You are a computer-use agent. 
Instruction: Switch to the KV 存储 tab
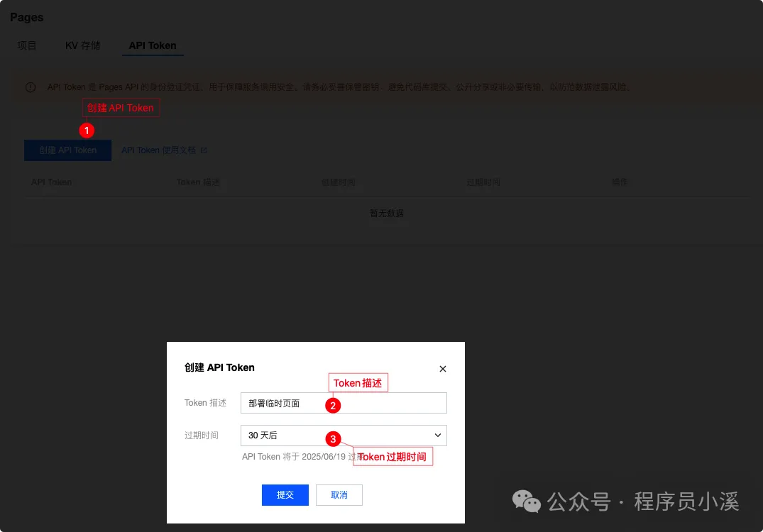click(x=82, y=45)
